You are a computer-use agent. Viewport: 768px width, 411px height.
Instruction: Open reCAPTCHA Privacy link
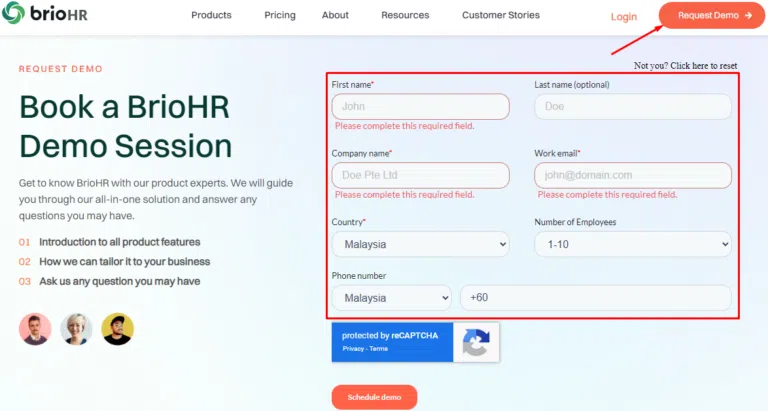coord(353,349)
